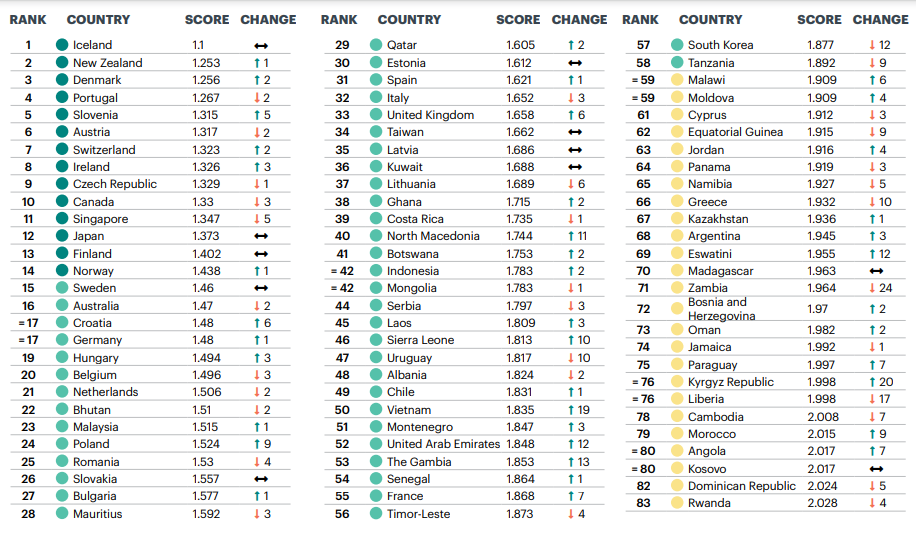
Task: Select the yellow dot beside Rwanda
Action: click(x=677, y=503)
